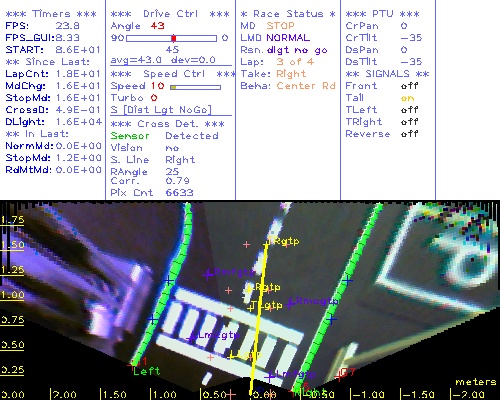Toggle the Front signal off indicator

(409, 86)
